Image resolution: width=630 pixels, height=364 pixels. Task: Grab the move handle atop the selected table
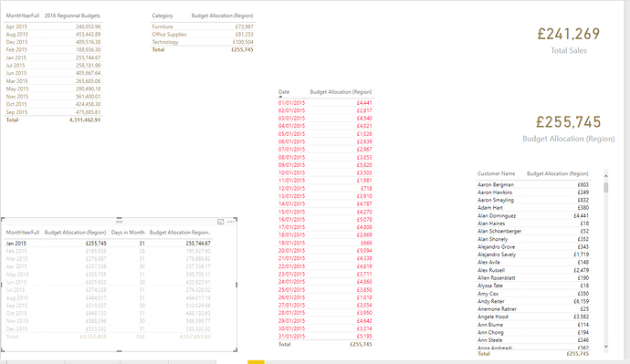click(119, 221)
